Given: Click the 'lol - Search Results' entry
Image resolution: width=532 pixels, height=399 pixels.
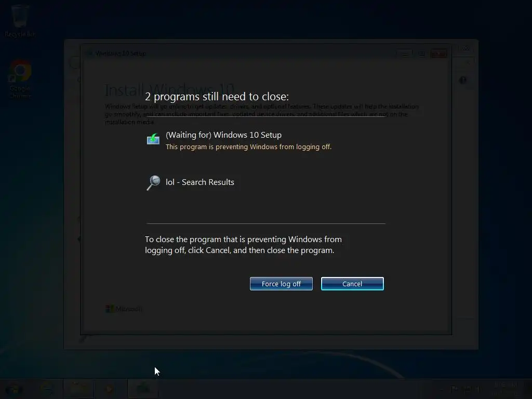Looking at the screenshot, I should [x=200, y=182].
